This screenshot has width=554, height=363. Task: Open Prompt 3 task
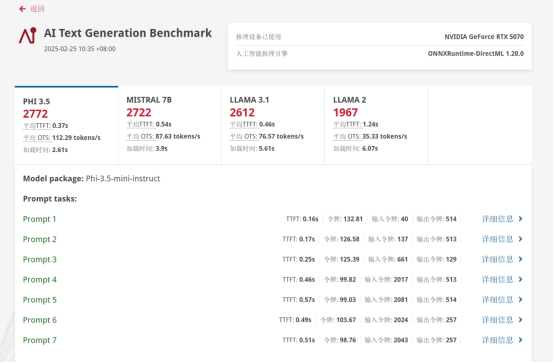tap(40, 259)
